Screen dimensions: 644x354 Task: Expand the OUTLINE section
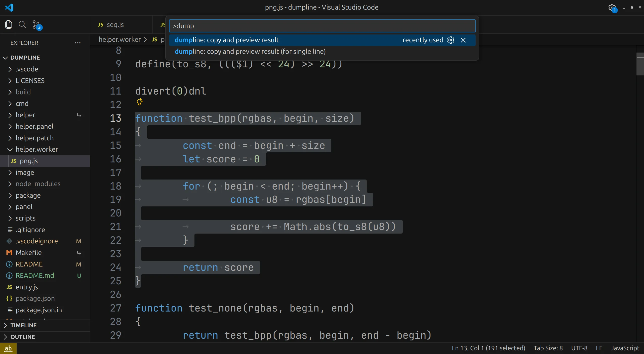[x=23, y=337]
